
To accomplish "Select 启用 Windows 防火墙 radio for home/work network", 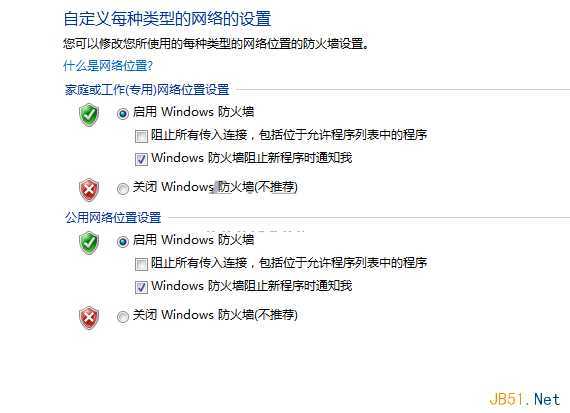I will click(123, 114).
